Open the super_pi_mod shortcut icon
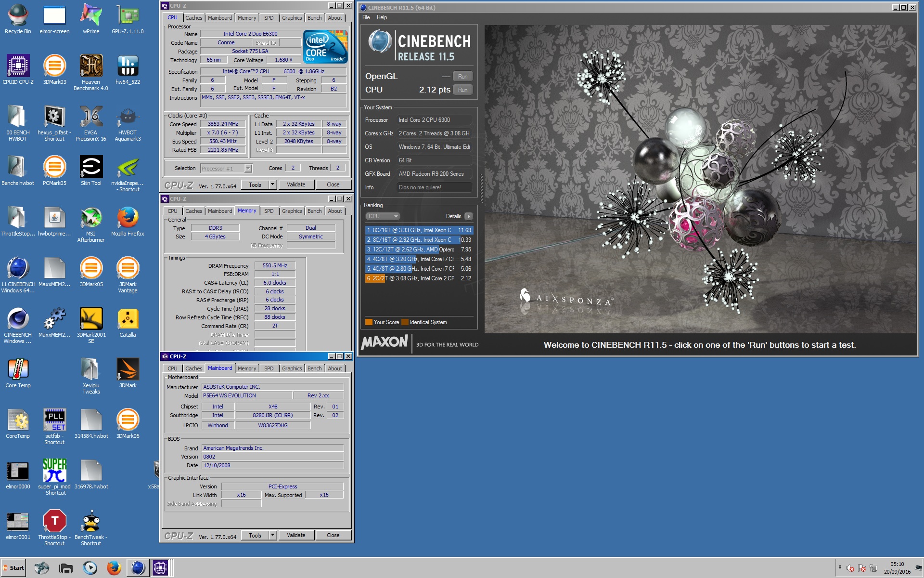 [54, 477]
